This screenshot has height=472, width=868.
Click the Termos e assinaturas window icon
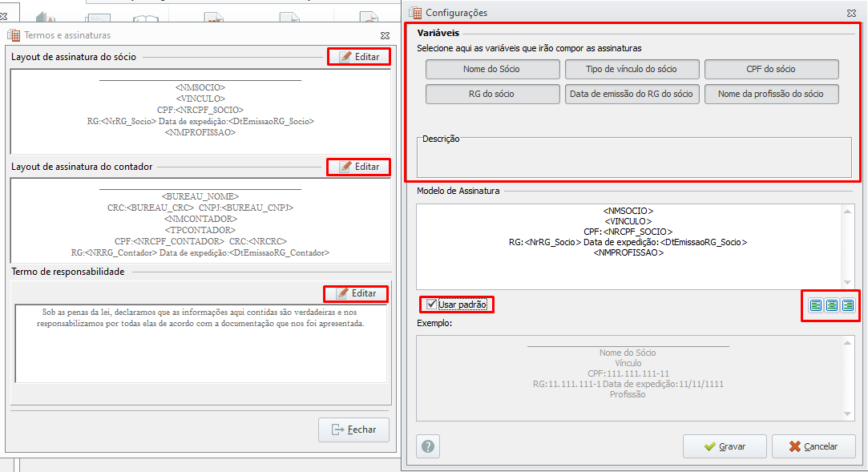tap(14, 35)
